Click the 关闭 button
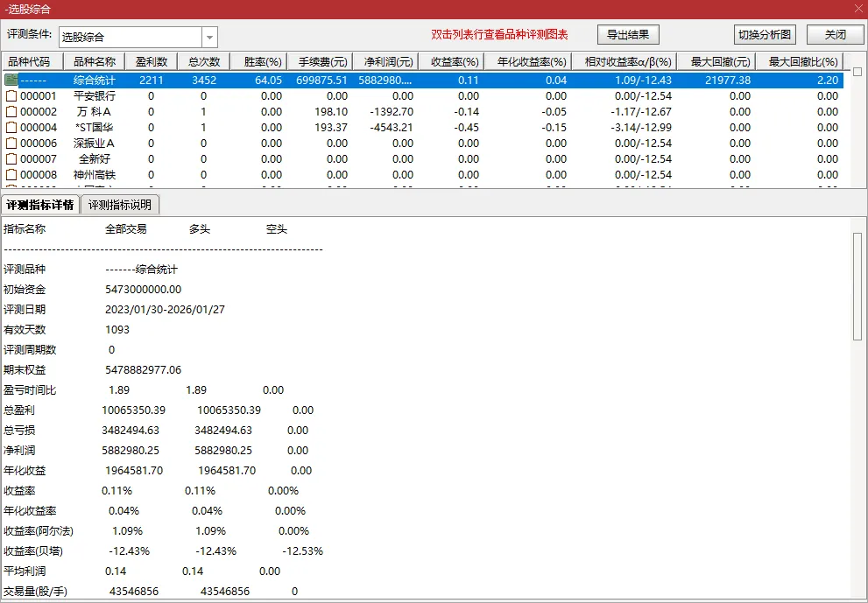Screen dimensions: 868x603 pos(835,35)
